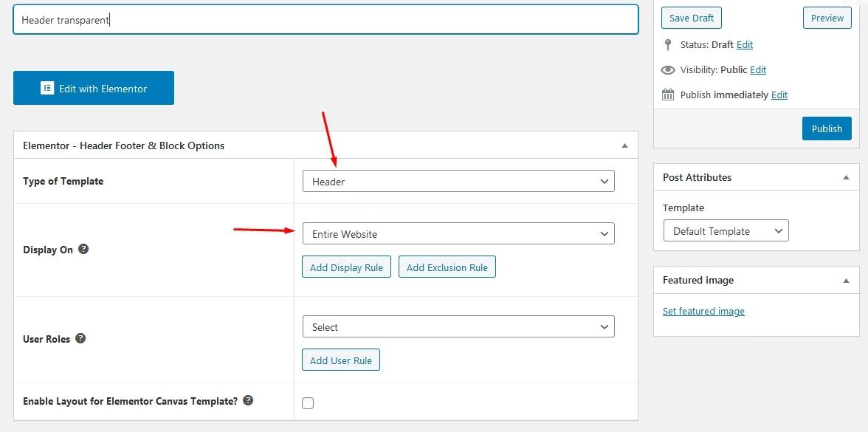Open the User Roles Select dropdown
The height and width of the screenshot is (432, 868).
(458, 327)
